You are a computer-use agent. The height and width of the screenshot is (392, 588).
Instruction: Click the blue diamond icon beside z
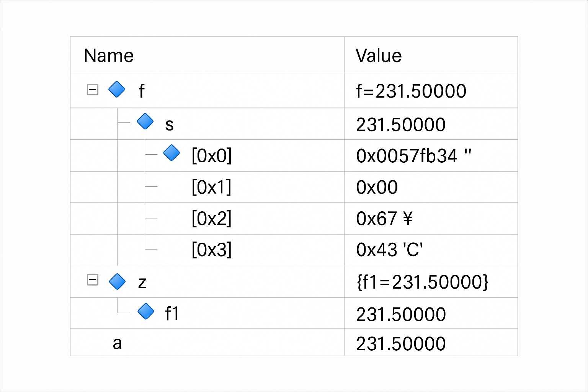(x=117, y=281)
